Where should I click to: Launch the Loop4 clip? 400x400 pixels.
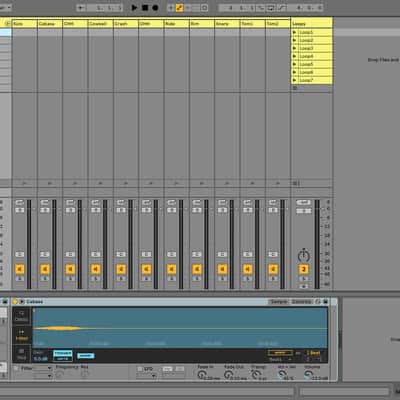(x=295, y=56)
